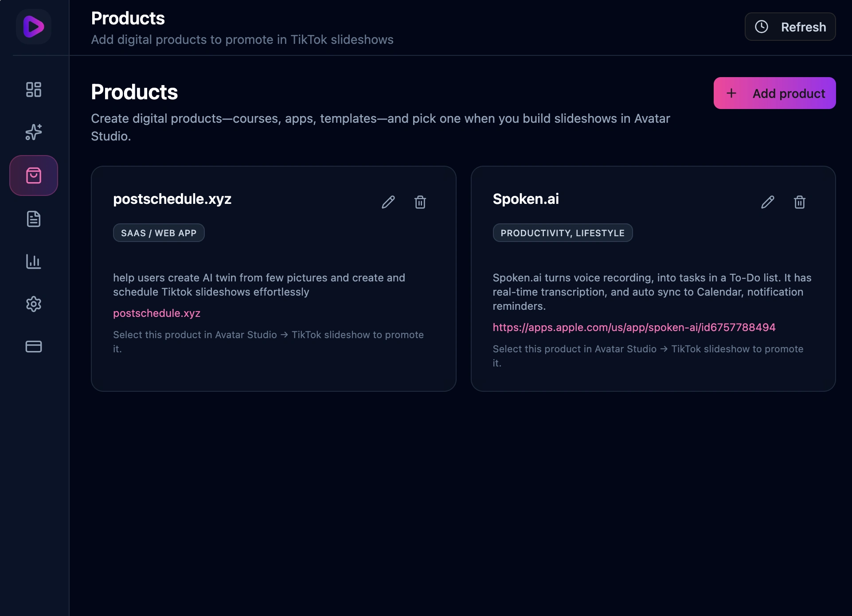Click the Add product button
The image size is (852, 616).
click(775, 94)
